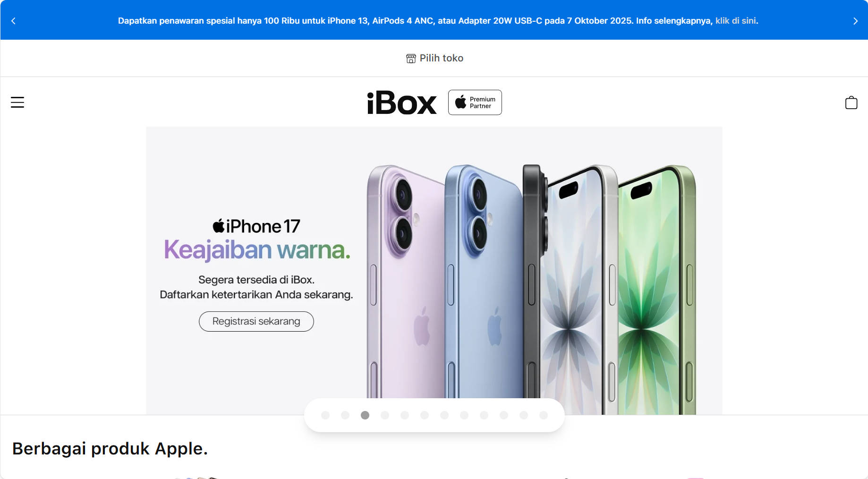This screenshot has height=479, width=868.
Task: Select the first carousel dot
Action: point(325,415)
